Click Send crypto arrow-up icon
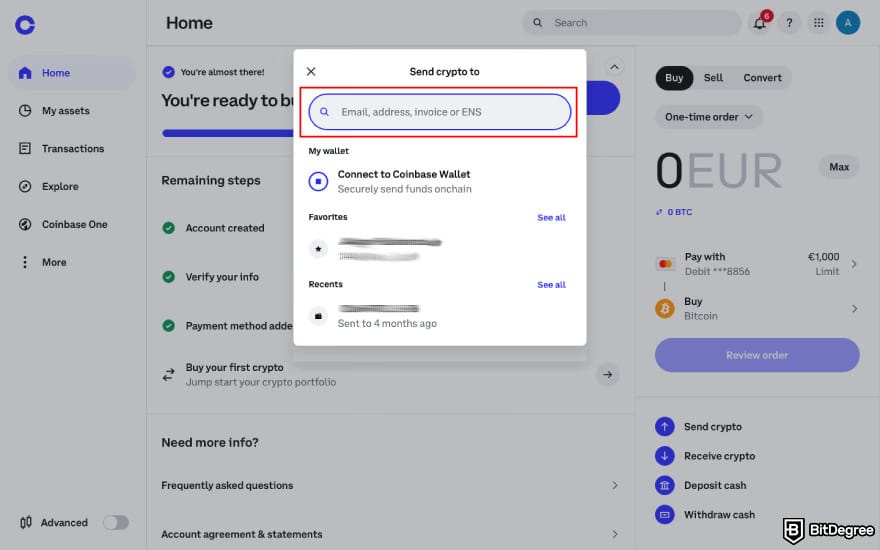 pos(664,427)
